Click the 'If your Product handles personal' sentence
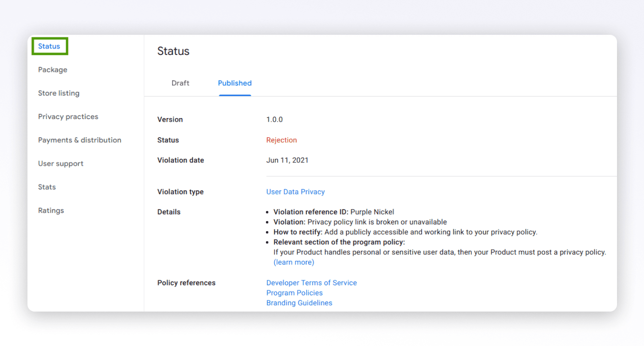The width and height of the screenshot is (644, 346). [x=440, y=252]
